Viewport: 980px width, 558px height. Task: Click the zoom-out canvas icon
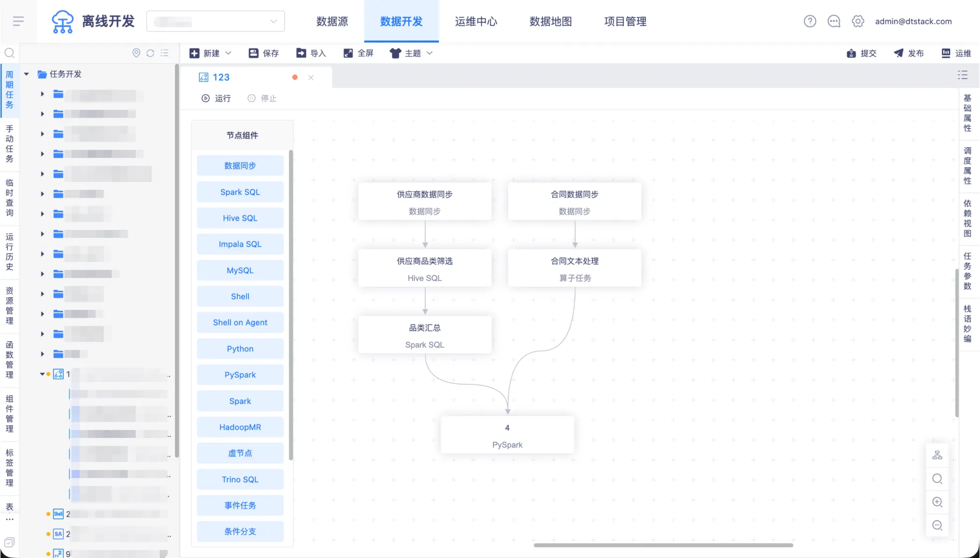point(937,526)
